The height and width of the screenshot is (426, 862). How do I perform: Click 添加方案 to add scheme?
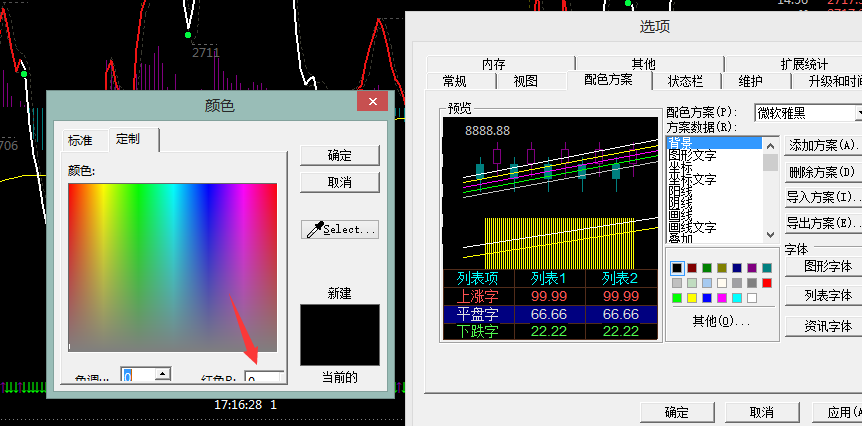click(x=822, y=146)
